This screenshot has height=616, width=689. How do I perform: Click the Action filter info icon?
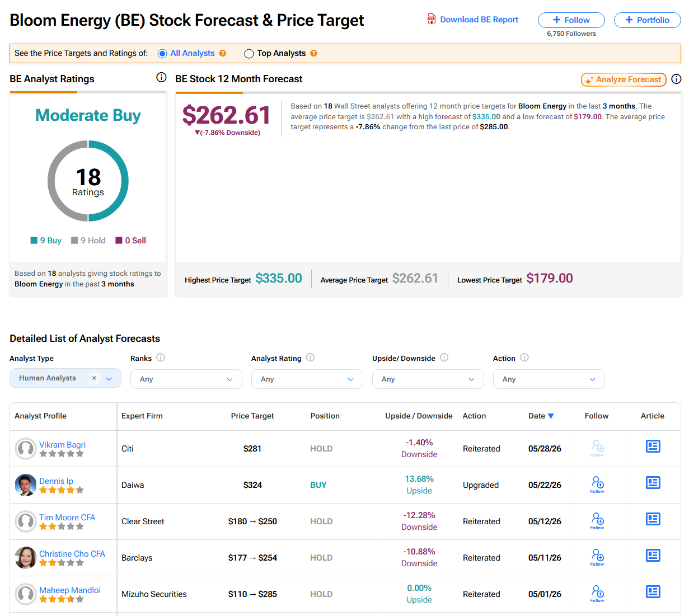pyautogui.click(x=524, y=358)
